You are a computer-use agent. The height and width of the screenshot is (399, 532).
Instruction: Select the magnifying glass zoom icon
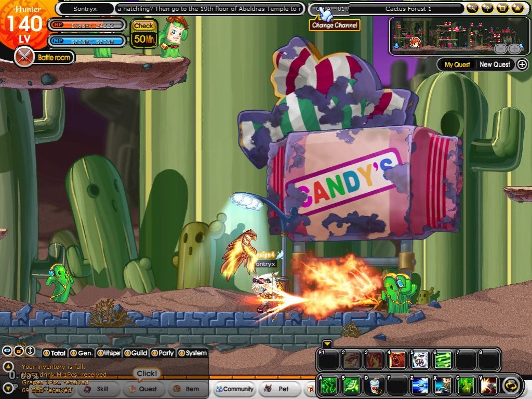tap(472, 8)
